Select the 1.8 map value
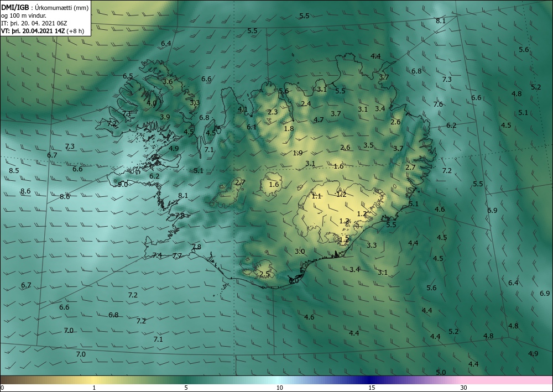This screenshot has height=392, width=553. (289, 129)
